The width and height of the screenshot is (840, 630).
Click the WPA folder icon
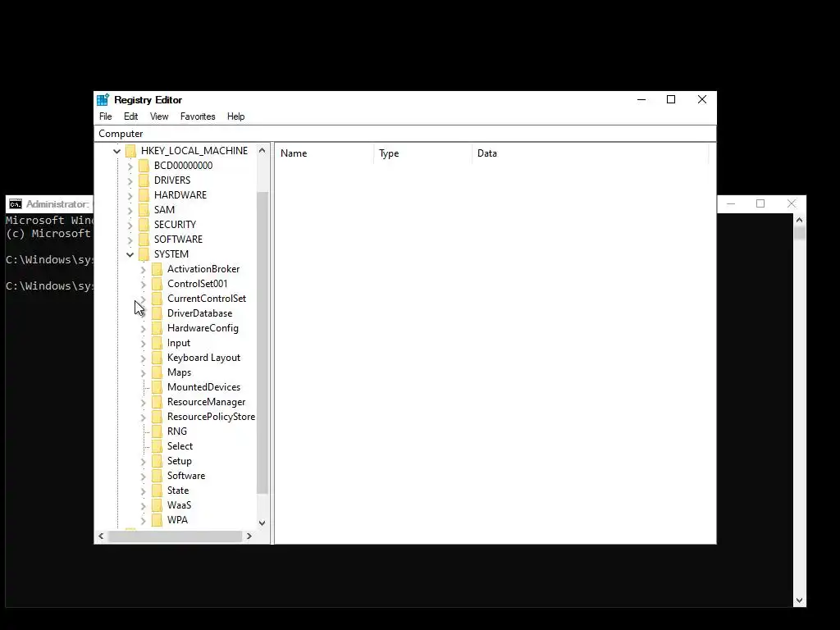[157, 519]
